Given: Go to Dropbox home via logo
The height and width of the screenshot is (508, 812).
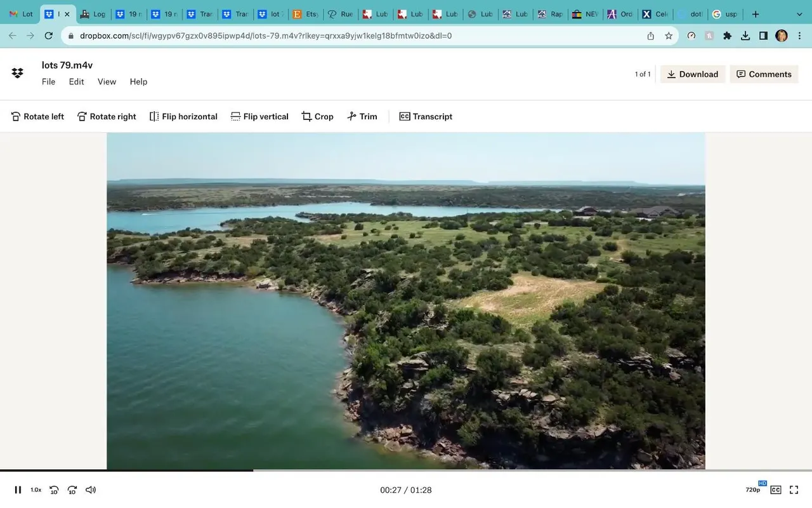Looking at the screenshot, I should [x=18, y=73].
